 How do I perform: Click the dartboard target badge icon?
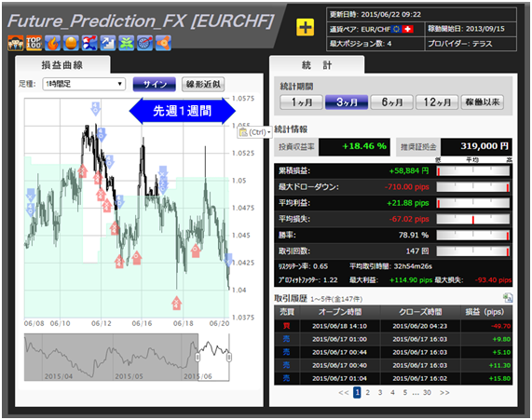144,43
